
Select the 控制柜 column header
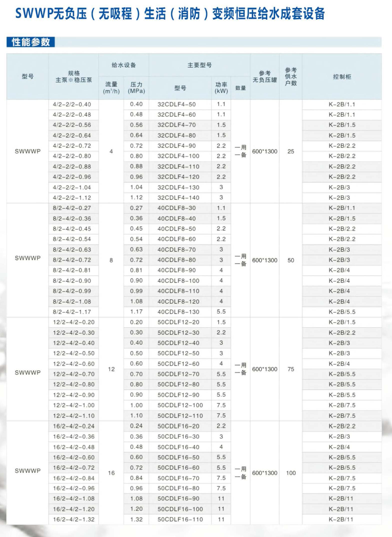342,77
